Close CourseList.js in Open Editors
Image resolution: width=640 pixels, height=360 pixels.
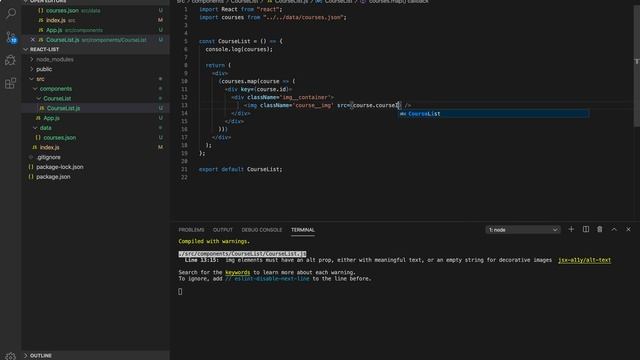33,40
